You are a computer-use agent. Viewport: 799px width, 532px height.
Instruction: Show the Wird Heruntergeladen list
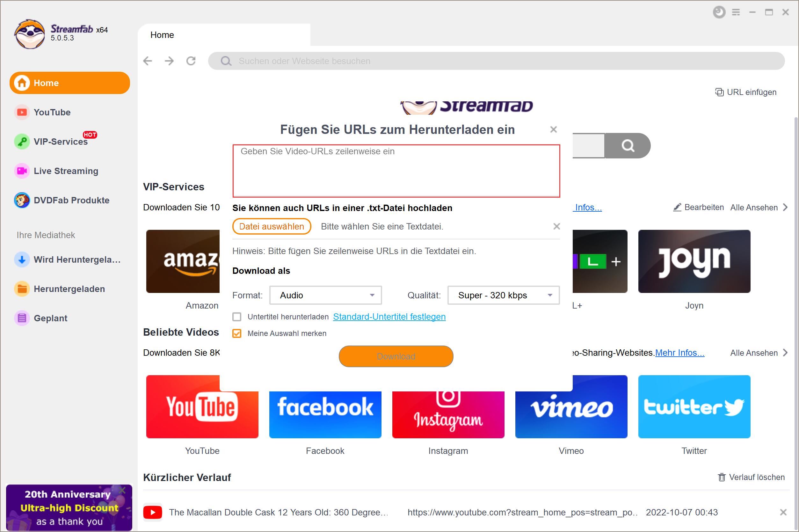[x=68, y=259]
